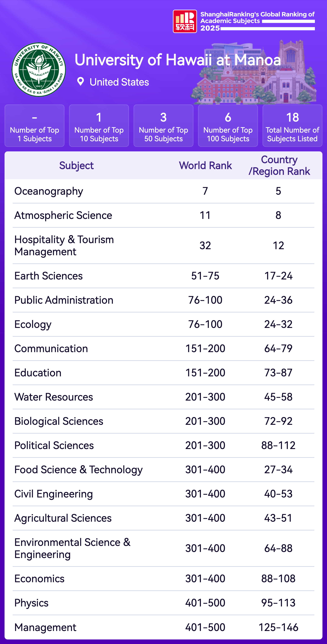327x644 pixels.
Task: Click the ShanghaiRanking red logo icon
Action: [185, 21]
